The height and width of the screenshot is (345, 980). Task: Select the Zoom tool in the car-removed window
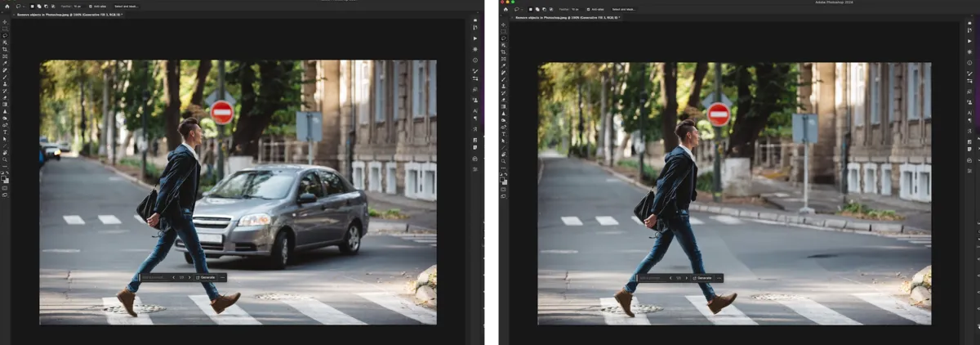click(x=503, y=161)
